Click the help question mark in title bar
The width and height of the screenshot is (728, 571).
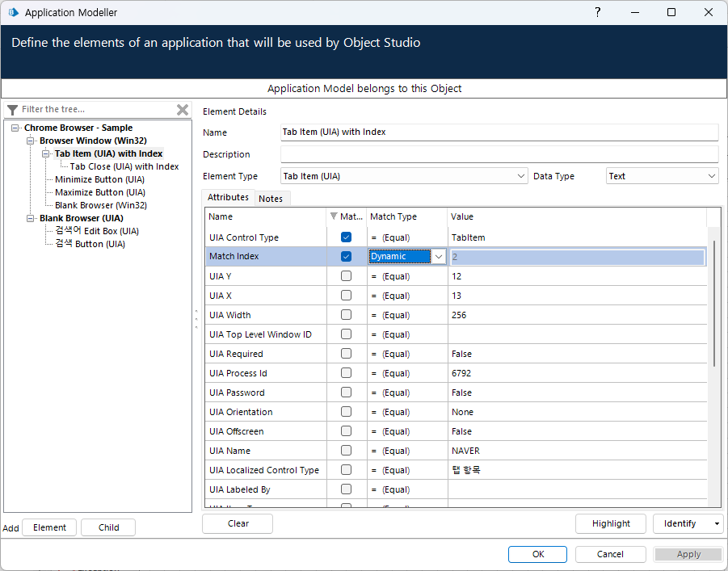pyautogui.click(x=598, y=12)
